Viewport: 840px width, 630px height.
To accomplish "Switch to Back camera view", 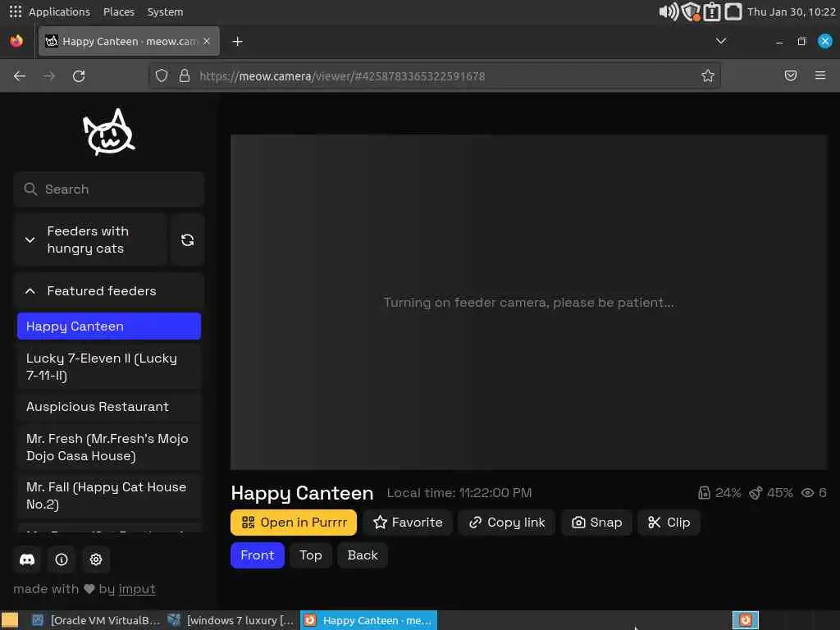I will [363, 555].
